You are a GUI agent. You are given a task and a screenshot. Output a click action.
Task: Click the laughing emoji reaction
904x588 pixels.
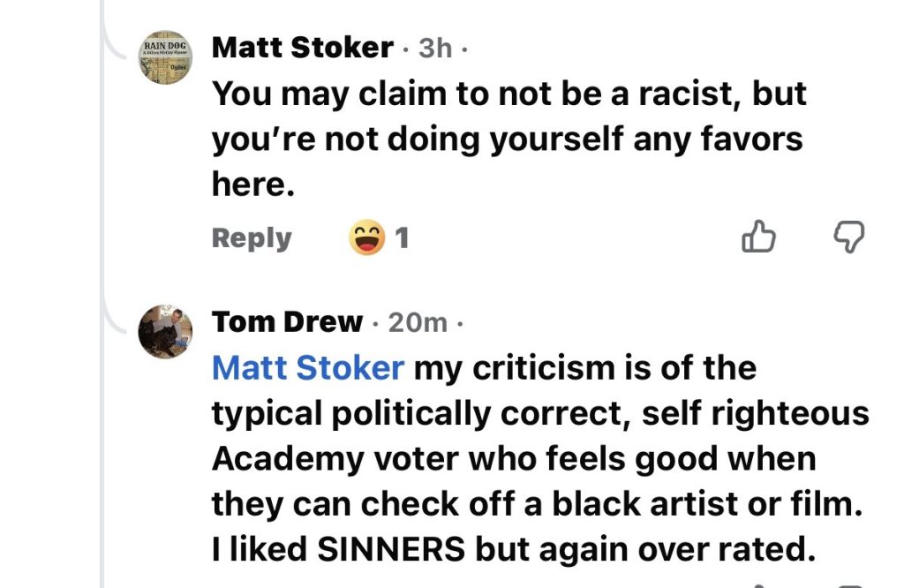point(366,237)
